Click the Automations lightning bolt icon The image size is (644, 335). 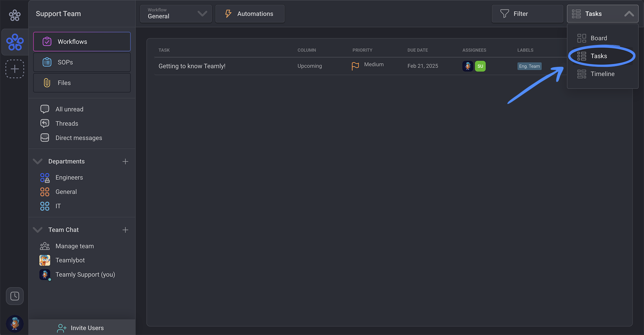click(x=228, y=14)
